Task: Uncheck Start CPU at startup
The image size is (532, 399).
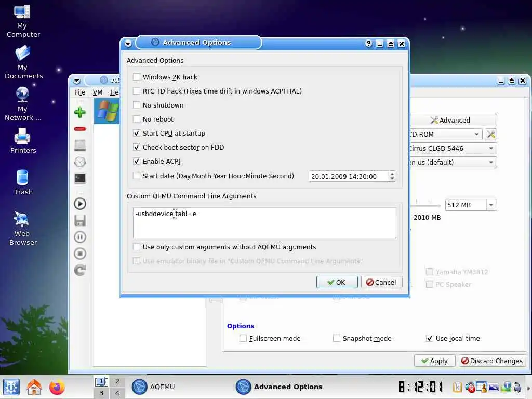Action: pyautogui.click(x=137, y=134)
